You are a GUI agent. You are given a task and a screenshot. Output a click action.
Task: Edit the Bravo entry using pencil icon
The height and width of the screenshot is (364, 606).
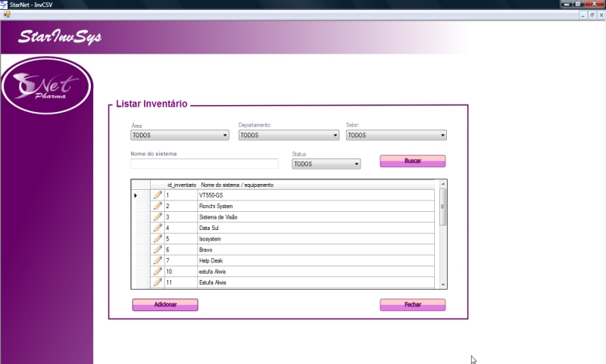158,250
